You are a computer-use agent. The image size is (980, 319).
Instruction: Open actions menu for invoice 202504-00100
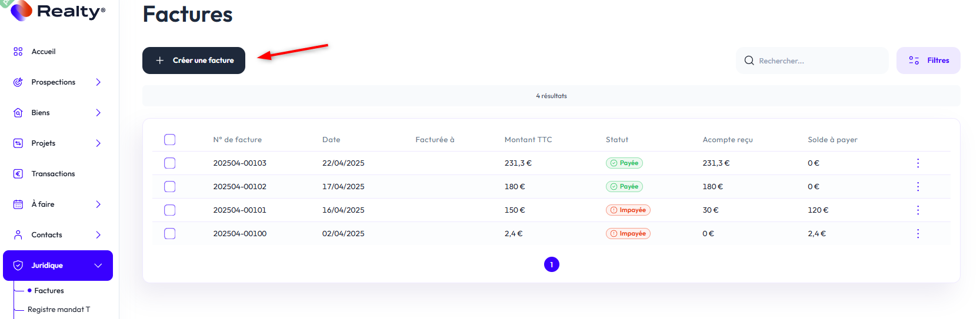click(918, 234)
